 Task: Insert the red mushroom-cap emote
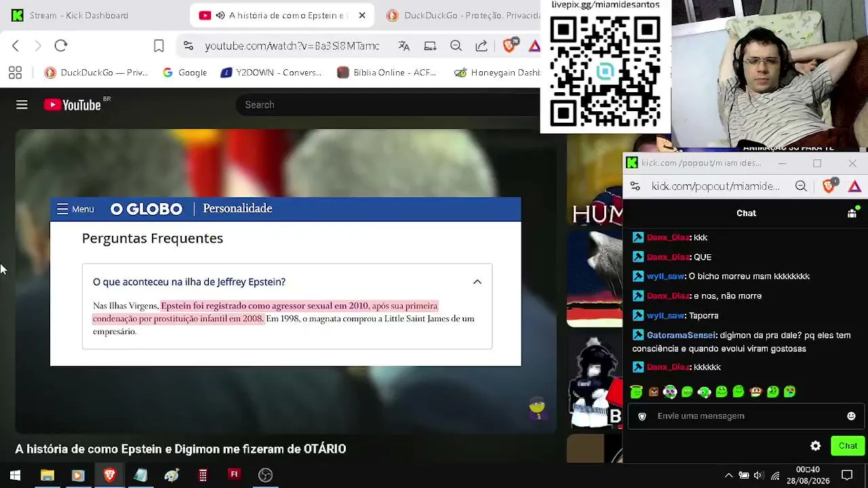[755, 392]
